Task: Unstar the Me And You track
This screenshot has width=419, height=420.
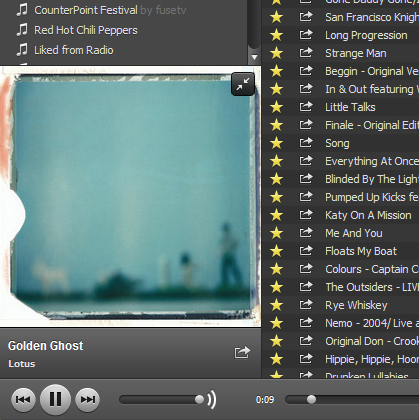Action: click(x=277, y=233)
